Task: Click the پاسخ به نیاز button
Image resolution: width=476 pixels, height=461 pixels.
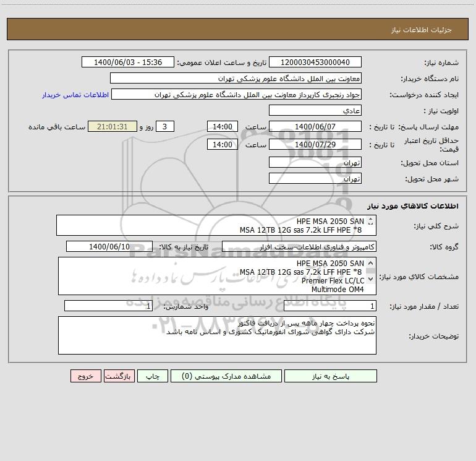Action: [x=331, y=376]
